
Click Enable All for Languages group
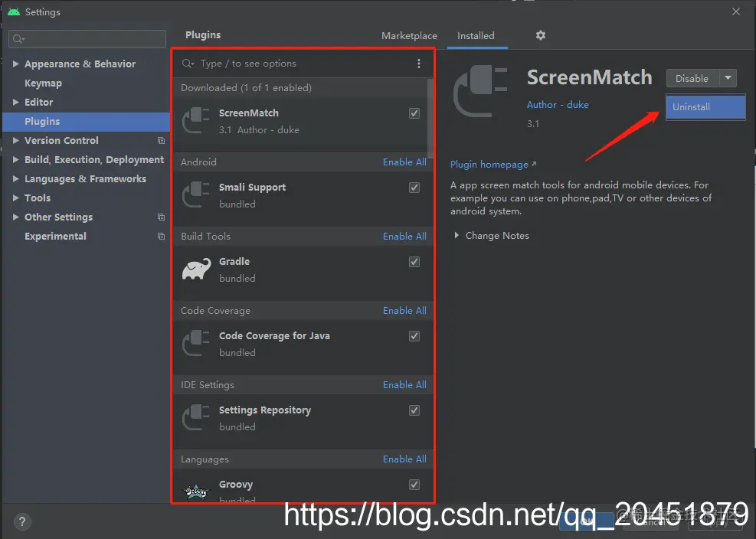pos(404,459)
